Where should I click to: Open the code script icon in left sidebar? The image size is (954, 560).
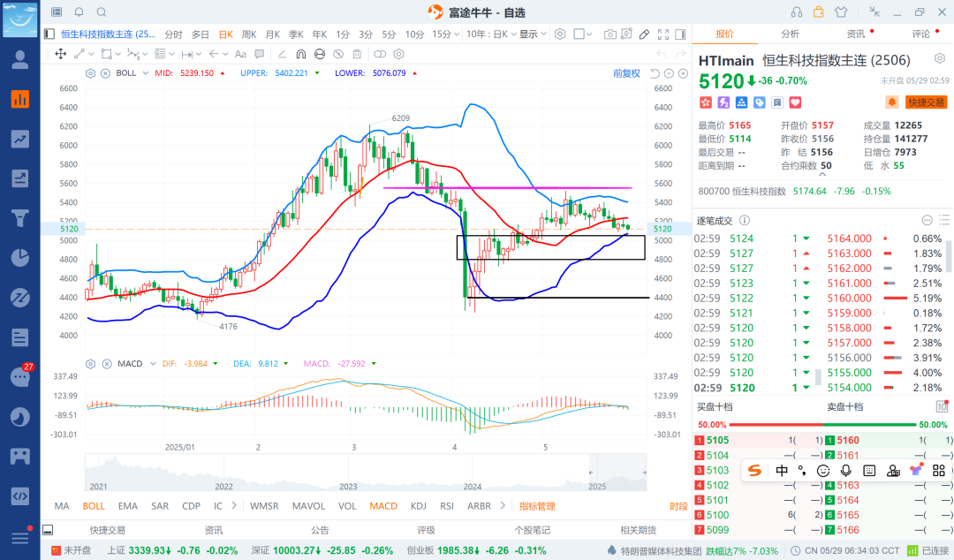20,496
